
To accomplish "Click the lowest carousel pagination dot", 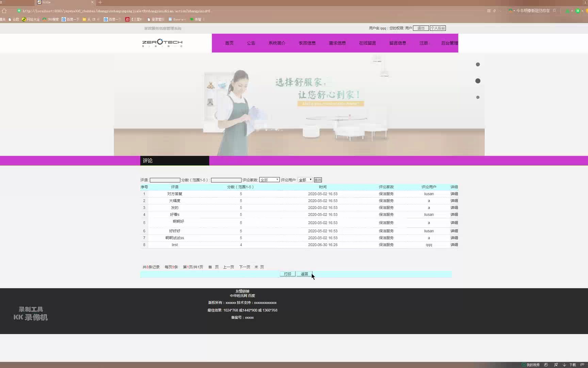I will coord(478,97).
